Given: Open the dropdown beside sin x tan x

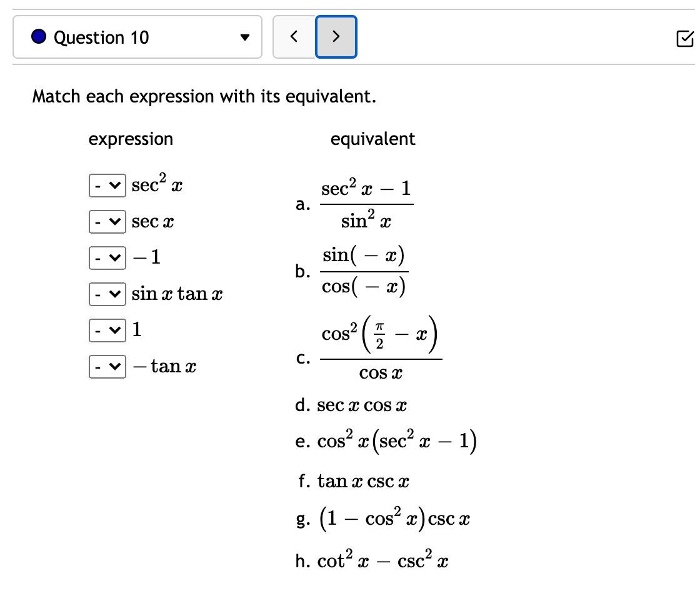Looking at the screenshot, I should 106,294.
